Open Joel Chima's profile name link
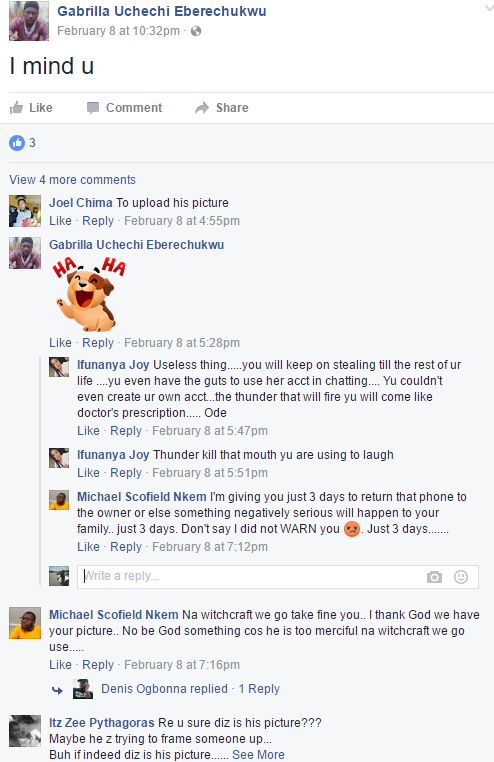 pos(81,203)
